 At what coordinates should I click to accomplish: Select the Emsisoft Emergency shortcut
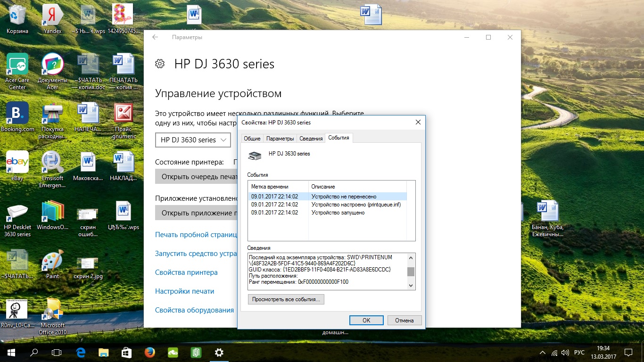(52, 170)
